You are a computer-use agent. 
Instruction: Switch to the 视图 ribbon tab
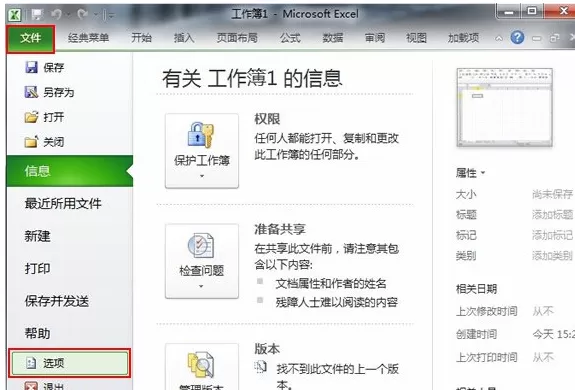pyautogui.click(x=417, y=38)
